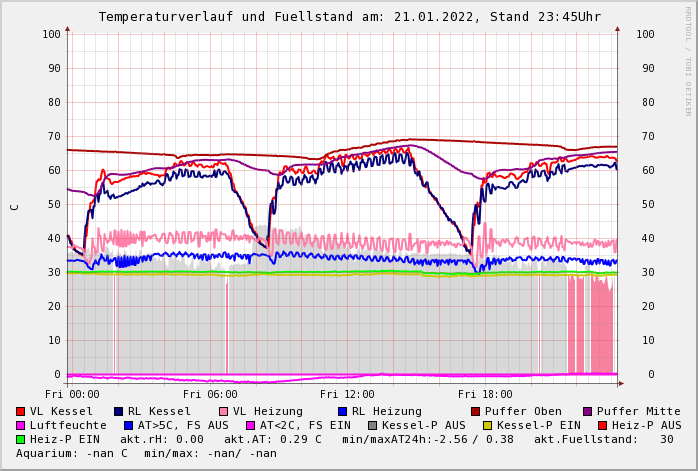Click the navy RL Kessel legend swatch

pos(119,411)
